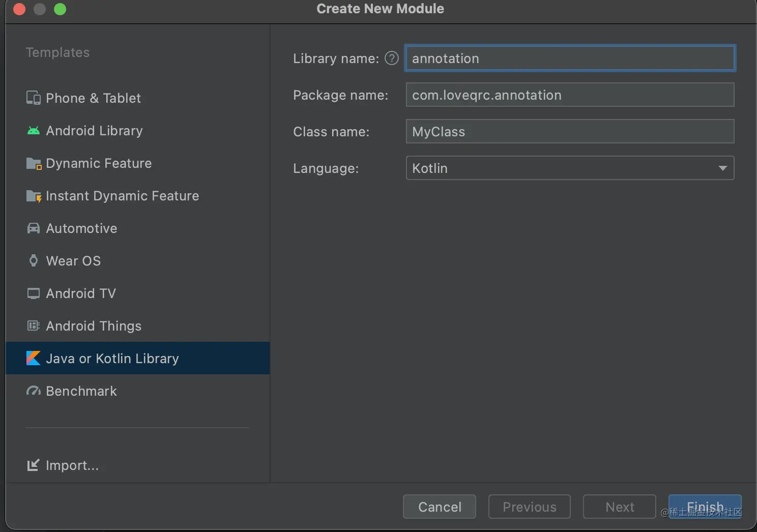Image resolution: width=757 pixels, height=532 pixels.
Task: Click the Phone & Tablet template icon
Action: pyautogui.click(x=33, y=98)
